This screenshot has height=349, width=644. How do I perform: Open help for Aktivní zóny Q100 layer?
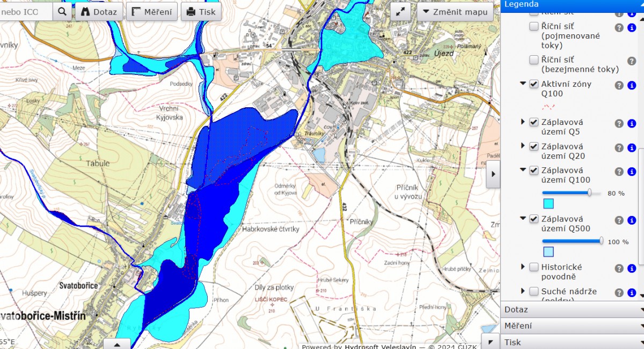(x=619, y=85)
